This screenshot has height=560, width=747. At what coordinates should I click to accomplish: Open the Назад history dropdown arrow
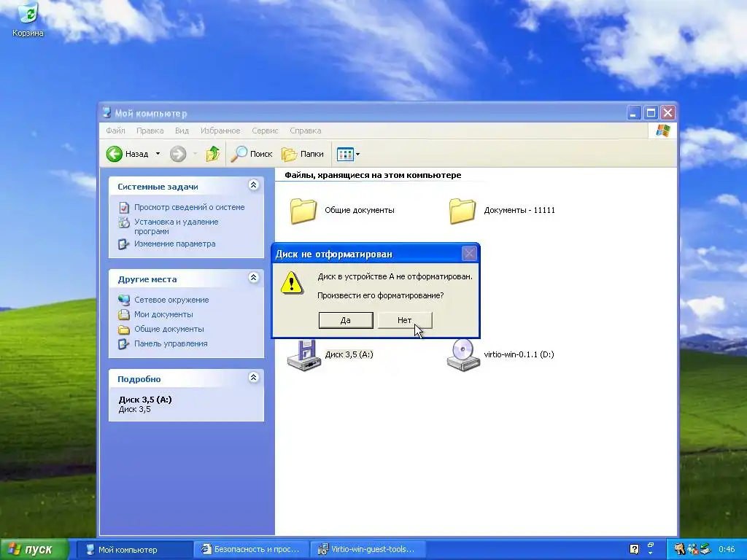click(x=158, y=154)
